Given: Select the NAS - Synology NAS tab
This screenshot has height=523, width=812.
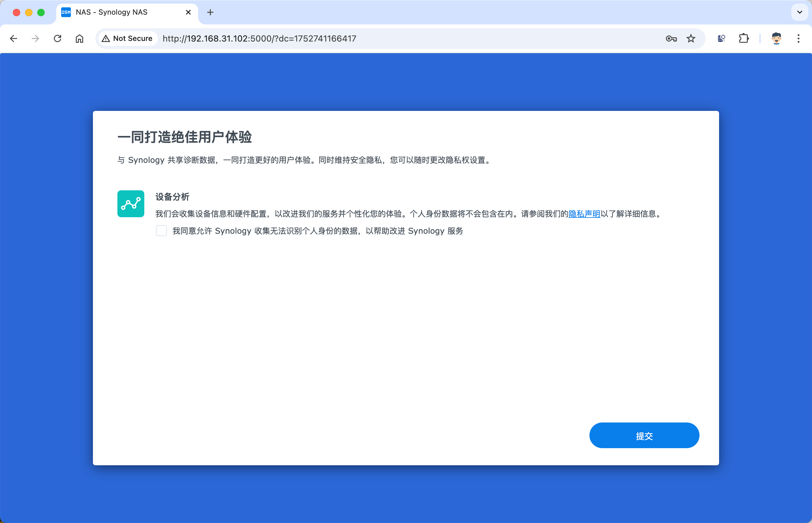Looking at the screenshot, I should pos(127,13).
